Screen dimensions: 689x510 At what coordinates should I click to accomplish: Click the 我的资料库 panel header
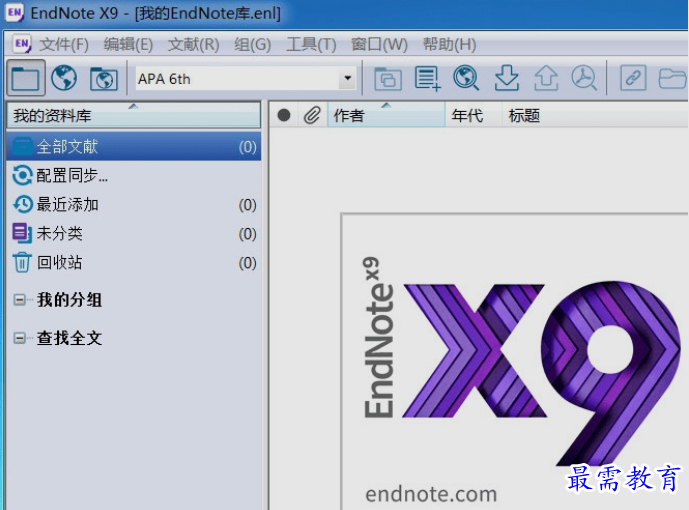[134, 116]
